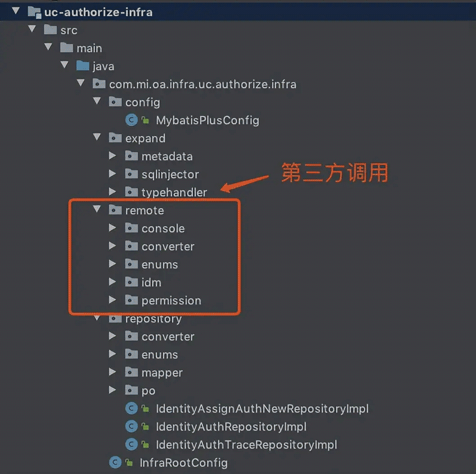Expand the typehandler package arrow
The width and height of the screenshot is (476, 474).
pyautogui.click(x=112, y=191)
